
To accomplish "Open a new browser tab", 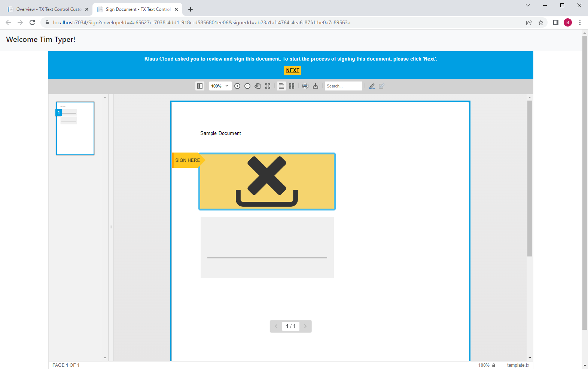I will point(191,9).
